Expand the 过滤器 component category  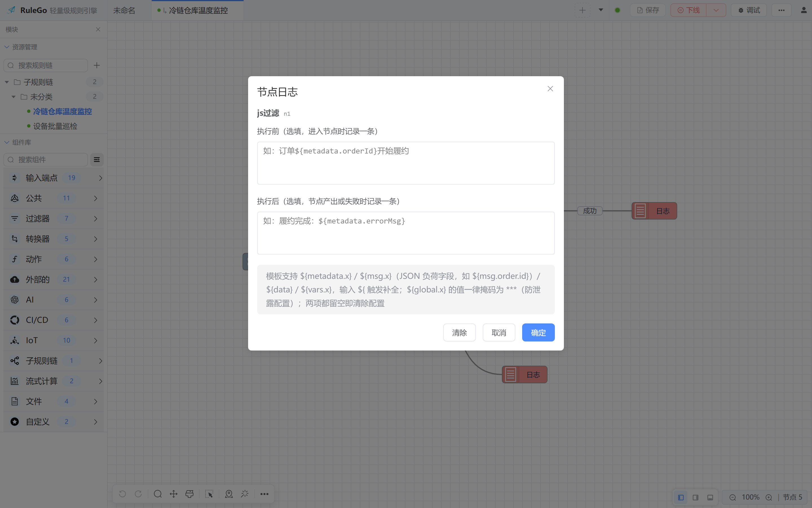click(x=54, y=218)
